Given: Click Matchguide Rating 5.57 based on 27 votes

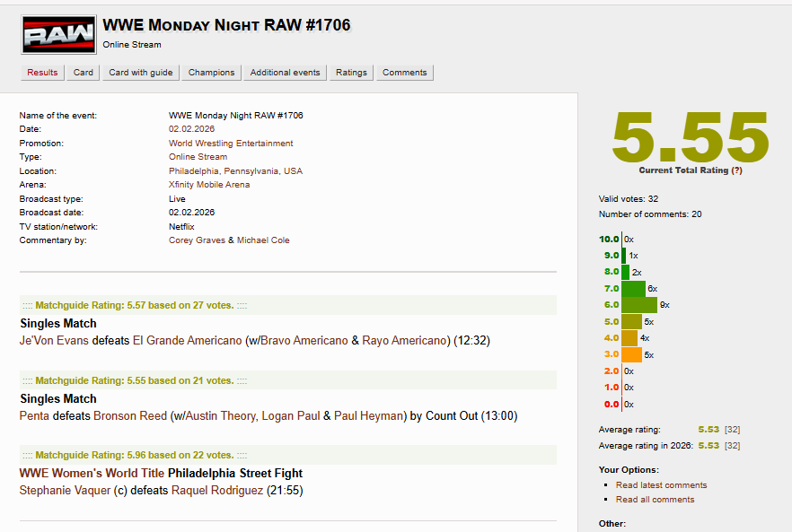Looking at the screenshot, I should point(135,305).
